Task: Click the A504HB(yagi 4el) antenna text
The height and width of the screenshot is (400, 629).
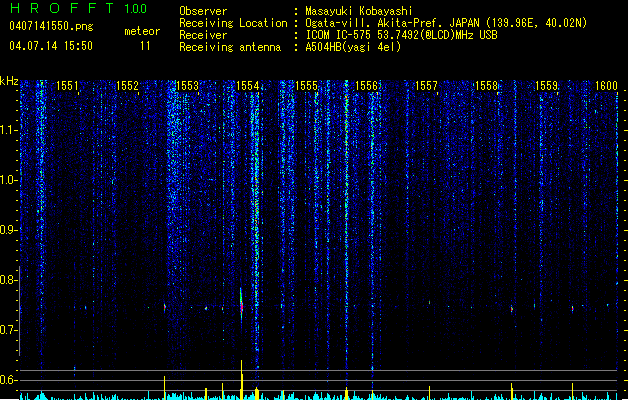Action: pyautogui.click(x=353, y=47)
